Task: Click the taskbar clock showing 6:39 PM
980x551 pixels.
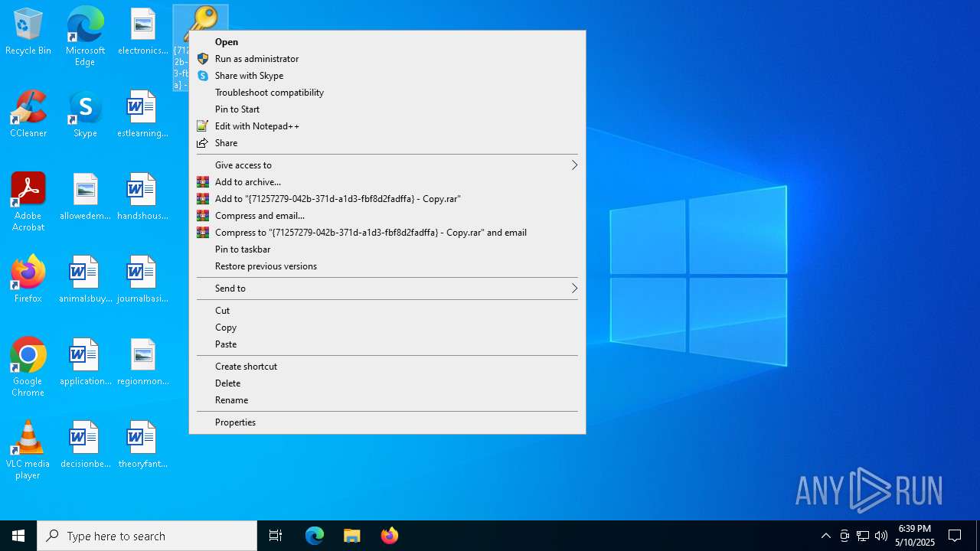Action: pos(915,536)
